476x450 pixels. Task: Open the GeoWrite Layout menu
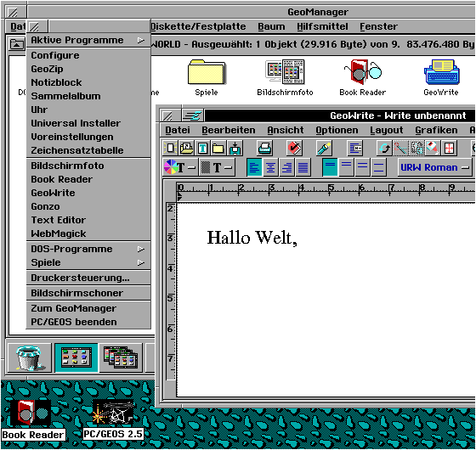[x=387, y=130]
